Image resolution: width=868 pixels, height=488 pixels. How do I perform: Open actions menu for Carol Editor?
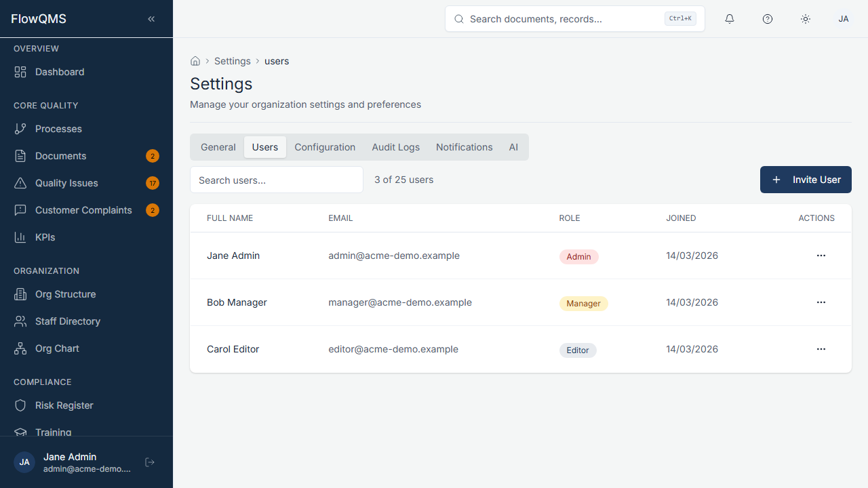821,349
